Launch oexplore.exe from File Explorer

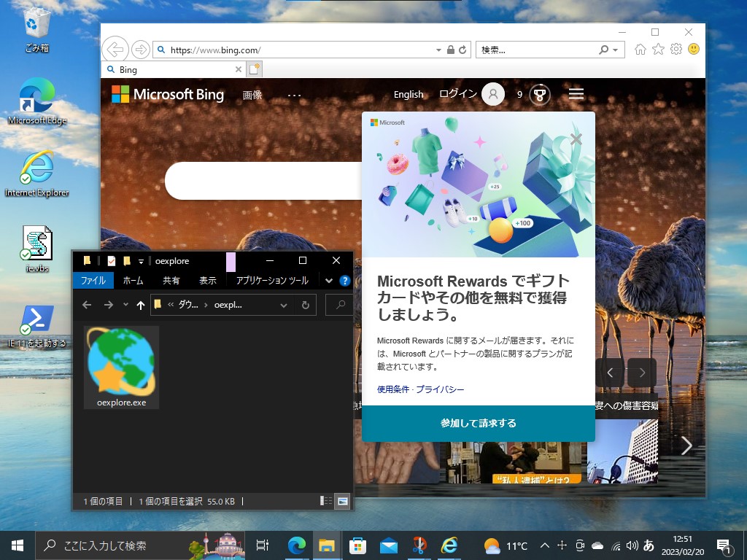tap(120, 365)
